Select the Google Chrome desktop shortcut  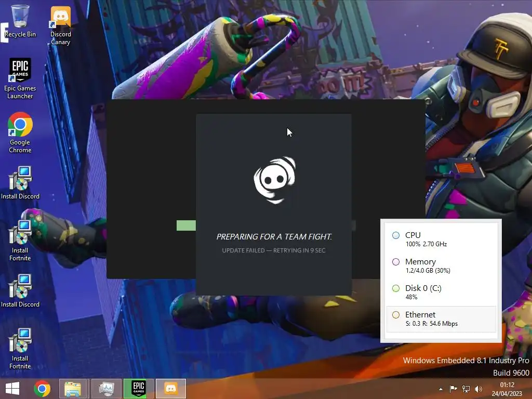20,132
